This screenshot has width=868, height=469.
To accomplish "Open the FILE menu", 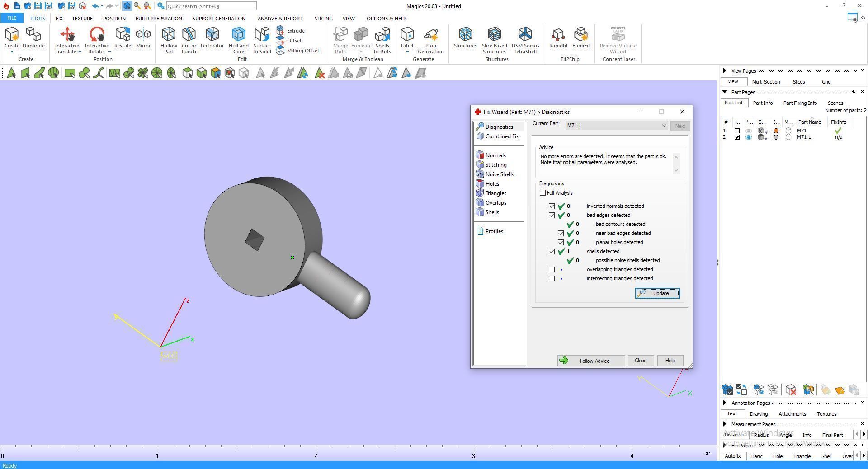I will pyautogui.click(x=12, y=19).
